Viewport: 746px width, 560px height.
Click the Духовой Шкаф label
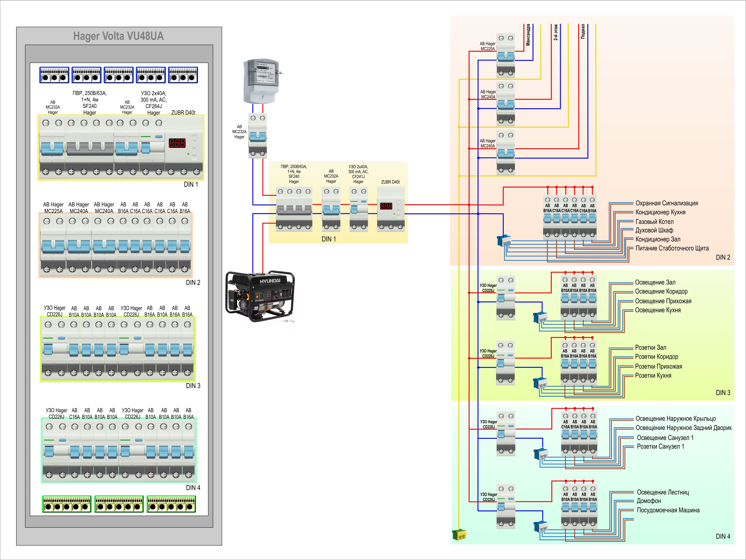pos(654,230)
